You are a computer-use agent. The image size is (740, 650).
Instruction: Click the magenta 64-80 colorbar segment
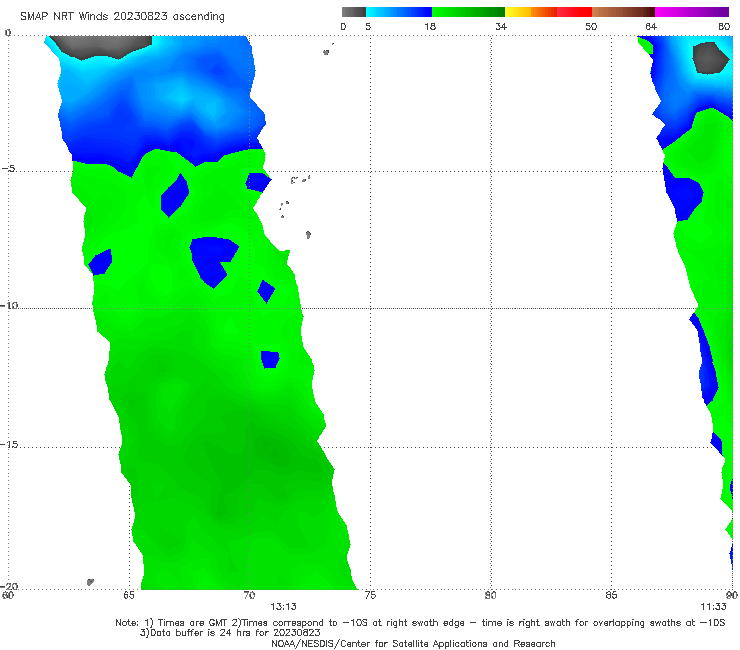pos(692,12)
